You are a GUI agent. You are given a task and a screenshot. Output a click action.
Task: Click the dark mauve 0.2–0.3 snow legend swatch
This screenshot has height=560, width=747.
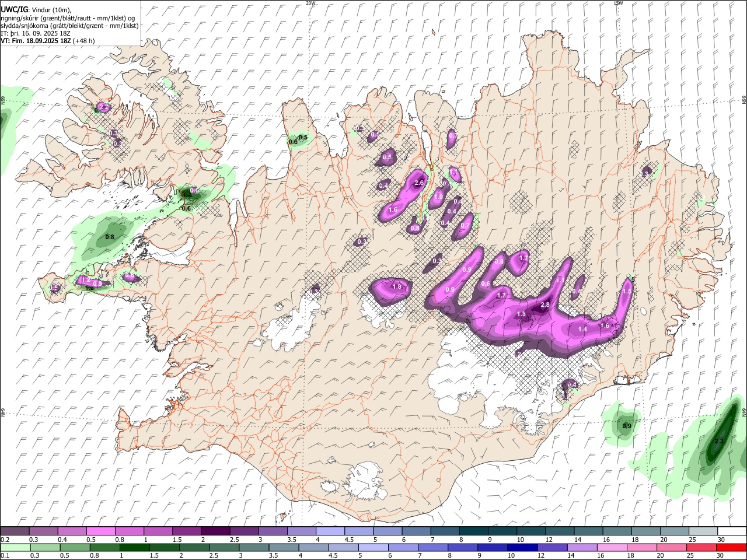click(x=15, y=531)
